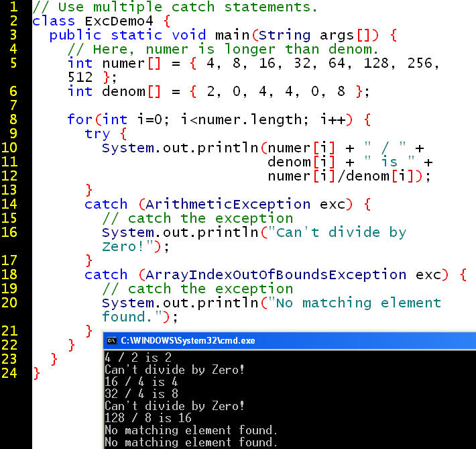The height and width of the screenshot is (449, 476).
Task: Click 'System.out.println(numer[i]' on line 10
Action: 219,148
